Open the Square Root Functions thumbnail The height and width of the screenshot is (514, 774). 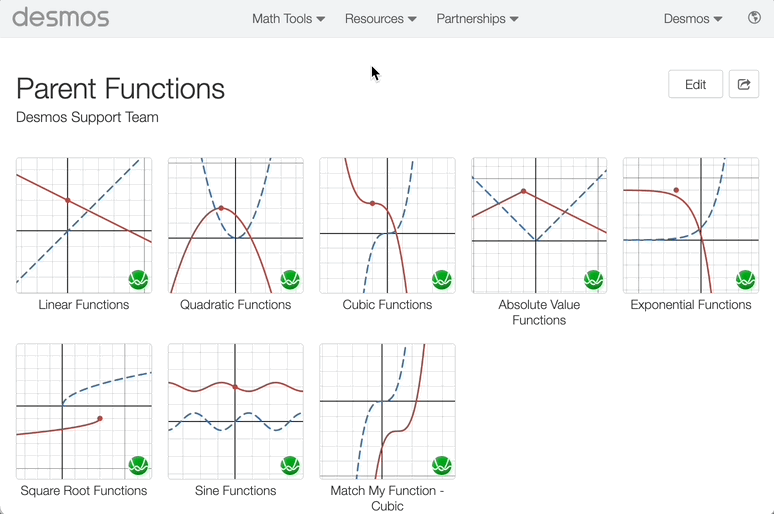coord(84,411)
